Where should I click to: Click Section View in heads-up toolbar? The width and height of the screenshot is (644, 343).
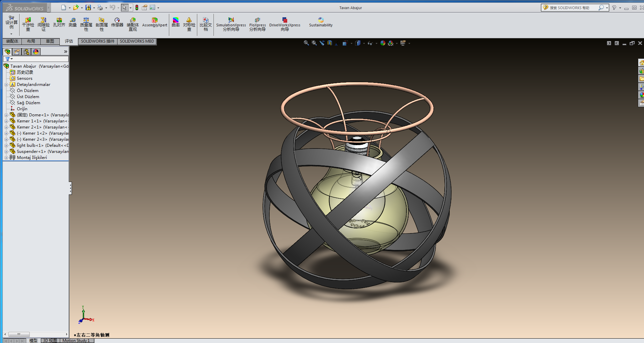click(x=330, y=43)
